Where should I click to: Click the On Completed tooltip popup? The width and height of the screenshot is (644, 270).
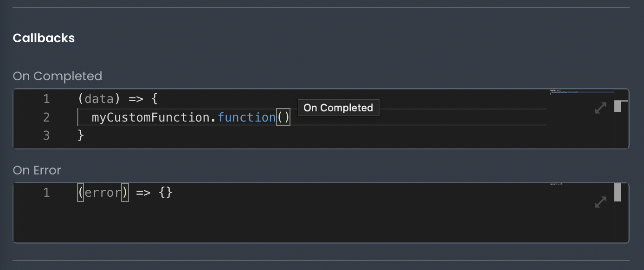coord(338,108)
